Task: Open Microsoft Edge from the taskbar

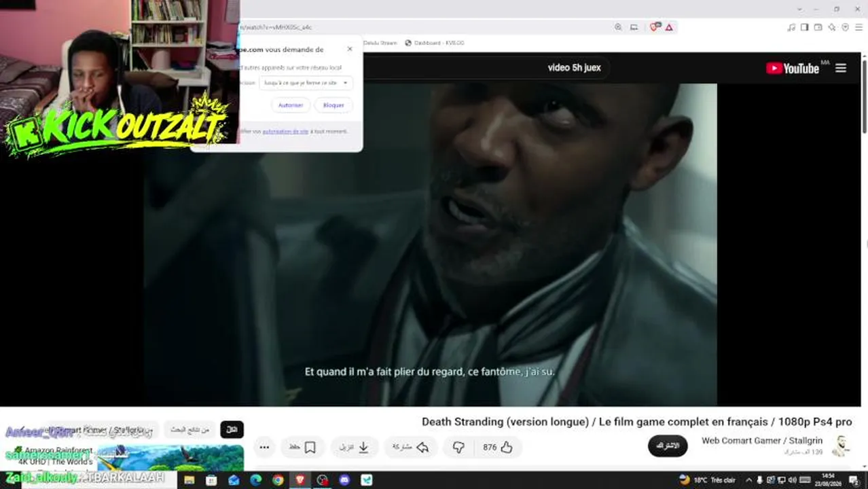Action: [255, 480]
